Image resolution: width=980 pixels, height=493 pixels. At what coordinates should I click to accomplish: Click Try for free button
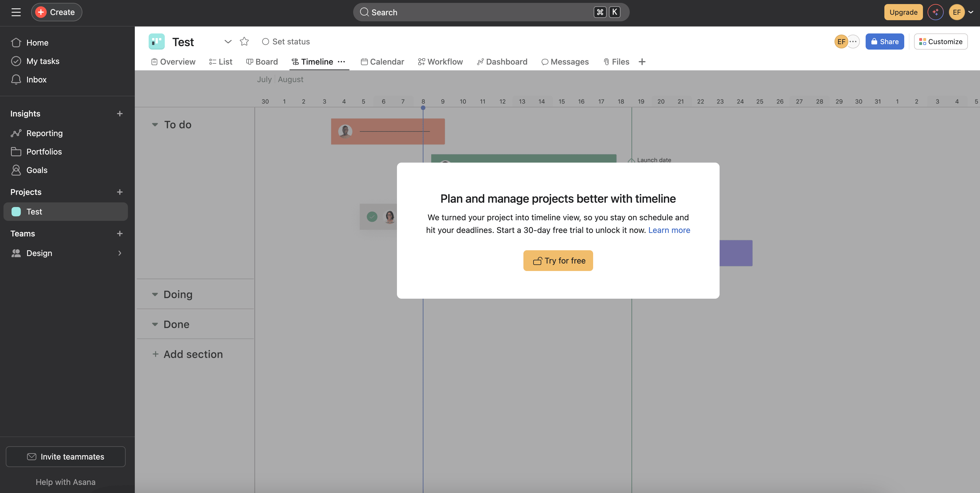pyautogui.click(x=558, y=260)
